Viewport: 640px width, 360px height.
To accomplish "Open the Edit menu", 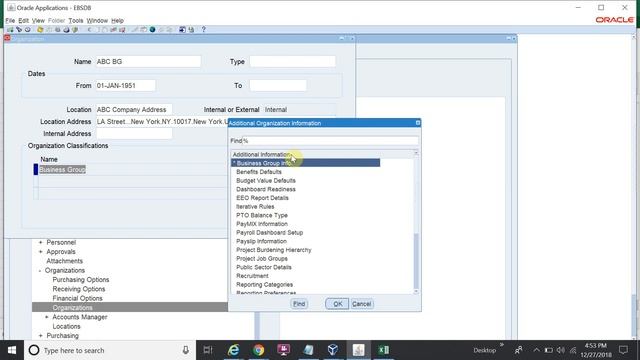I will click(23, 20).
